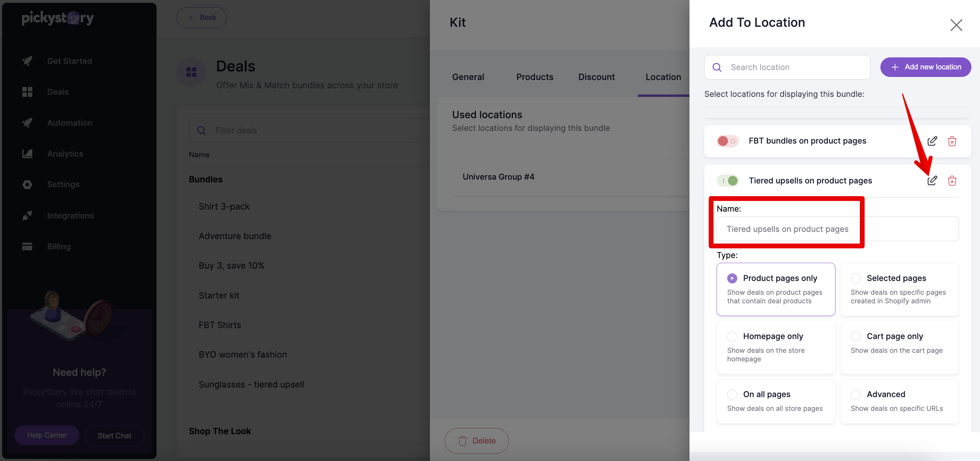This screenshot has width=980, height=461.
Task: Select the Advanced location type
Action: (x=899, y=401)
